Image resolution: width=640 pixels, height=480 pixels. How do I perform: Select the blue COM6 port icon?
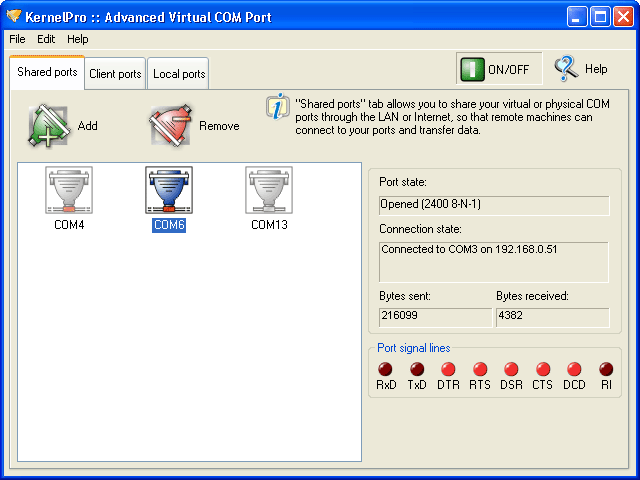pyautogui.click(x=169, y=190)
